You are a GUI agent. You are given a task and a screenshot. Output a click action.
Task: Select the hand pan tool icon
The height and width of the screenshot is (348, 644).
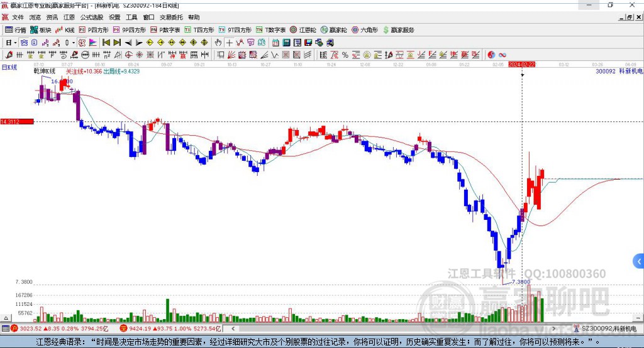pos(218,43)
